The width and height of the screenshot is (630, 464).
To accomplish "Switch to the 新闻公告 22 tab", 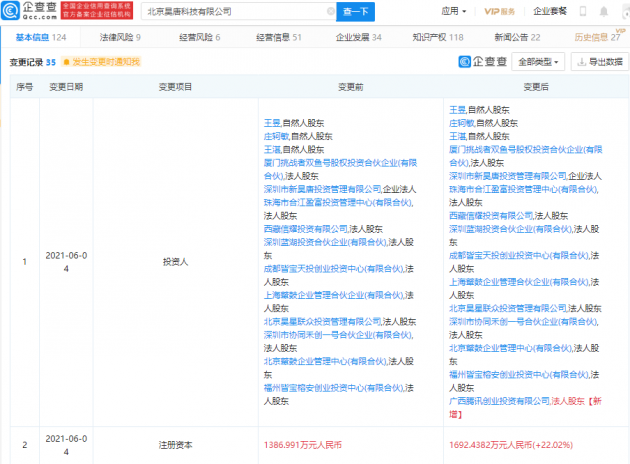I will (x=518, y=37).
